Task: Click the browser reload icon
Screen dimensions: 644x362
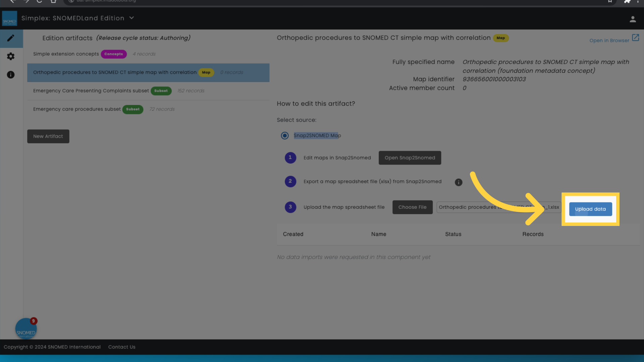Action: (x=39, y=1)
